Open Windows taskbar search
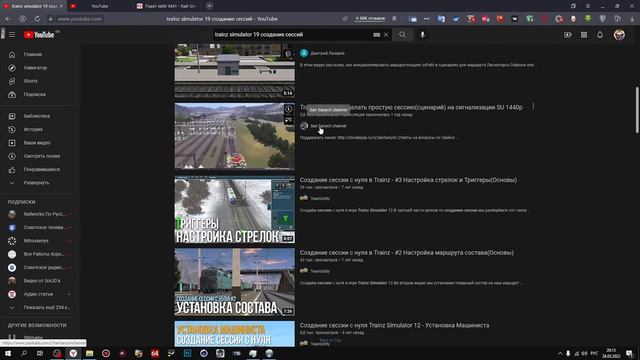This screenshot has width=640, height=360. 24,353
